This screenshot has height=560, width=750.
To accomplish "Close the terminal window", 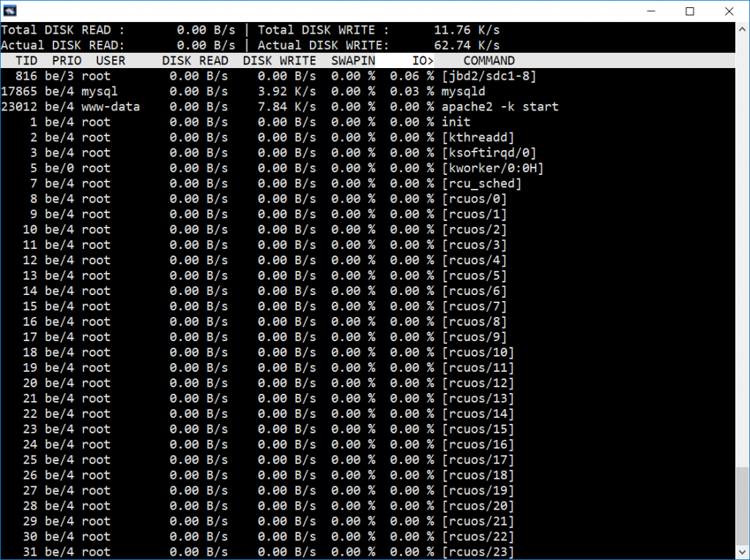I will [x=729, y=11].
